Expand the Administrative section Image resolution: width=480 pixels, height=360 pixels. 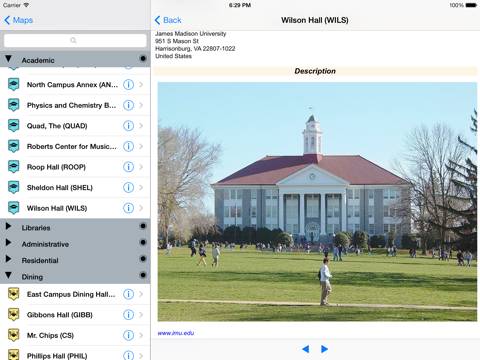click(9, 243)
